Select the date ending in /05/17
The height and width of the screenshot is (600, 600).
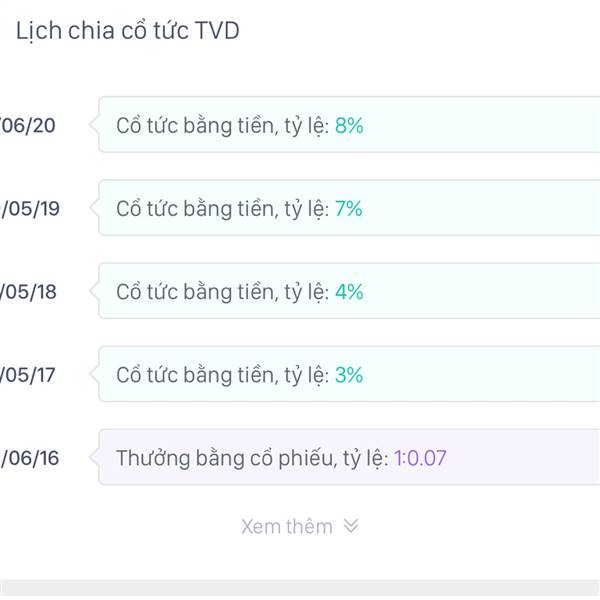[x=29, y=375]
